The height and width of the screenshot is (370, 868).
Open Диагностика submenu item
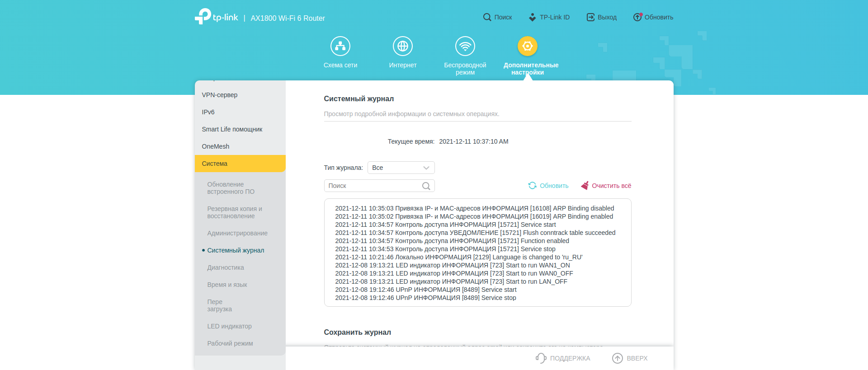[x=226, y=267]
